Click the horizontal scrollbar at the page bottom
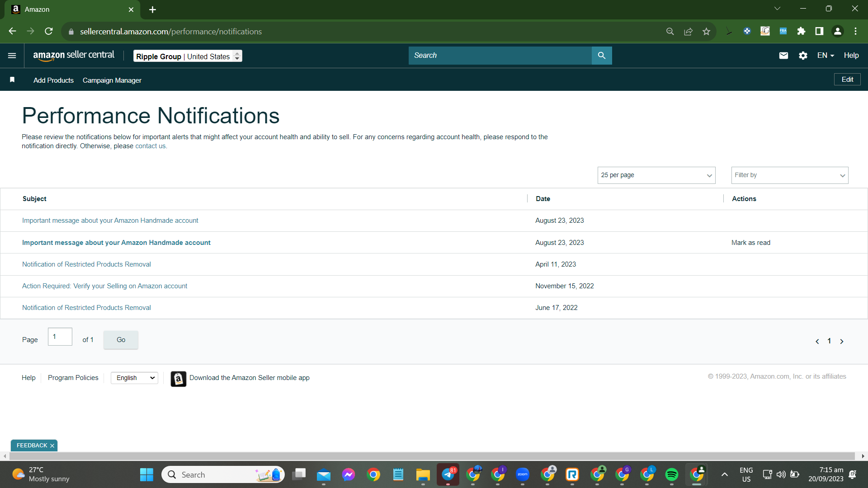Viewport: 868px width, 488px height. (432, 456)
